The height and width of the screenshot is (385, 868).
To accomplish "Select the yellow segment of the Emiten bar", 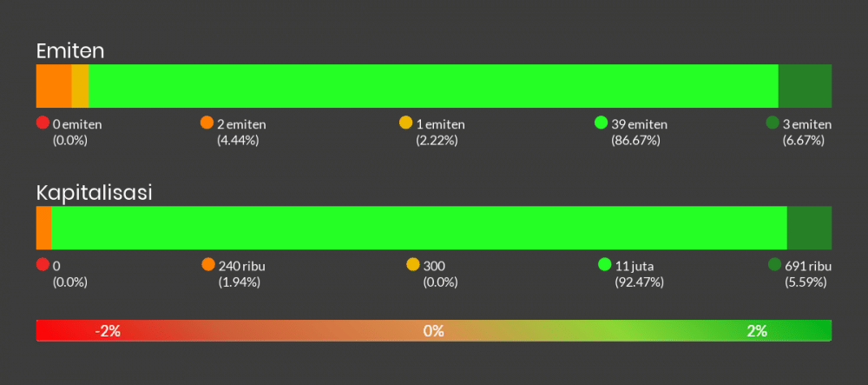I will tap(80, 86).
